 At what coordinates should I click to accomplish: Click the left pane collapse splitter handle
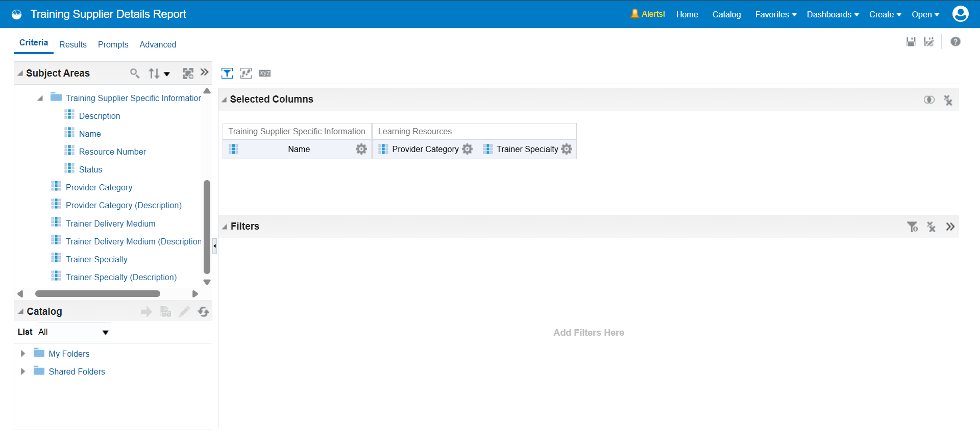click(215, 246)
